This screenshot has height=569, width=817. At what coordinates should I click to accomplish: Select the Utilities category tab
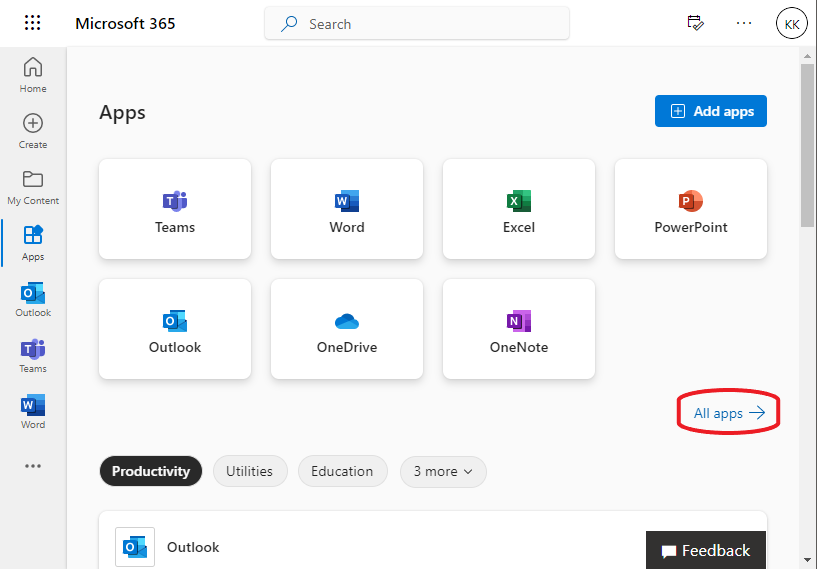[x=250, y=471]
